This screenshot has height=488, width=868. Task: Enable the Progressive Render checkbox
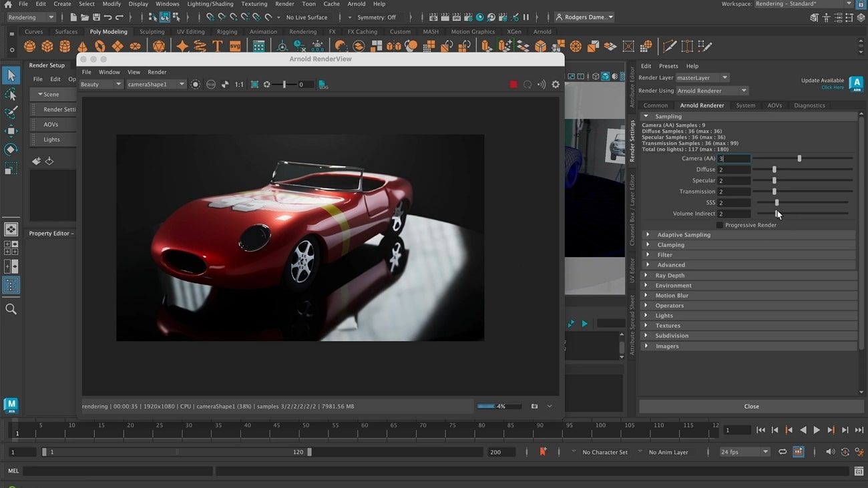pos(719,225)
